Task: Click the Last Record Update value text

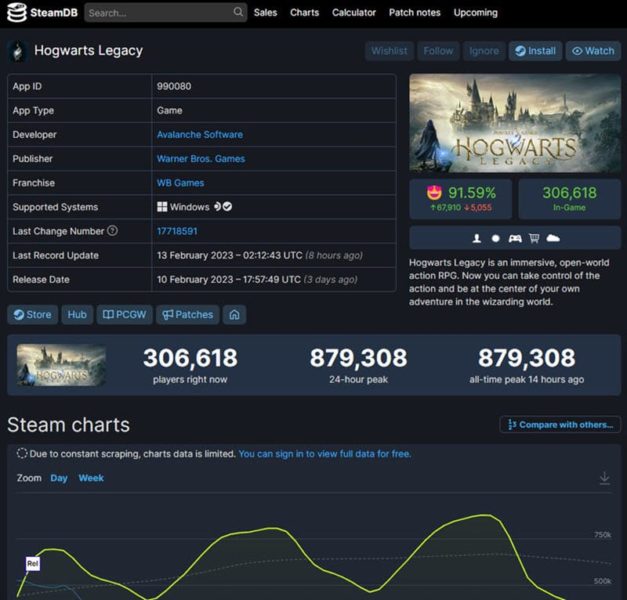Action: pyautogui.click(x=260, y=255)
